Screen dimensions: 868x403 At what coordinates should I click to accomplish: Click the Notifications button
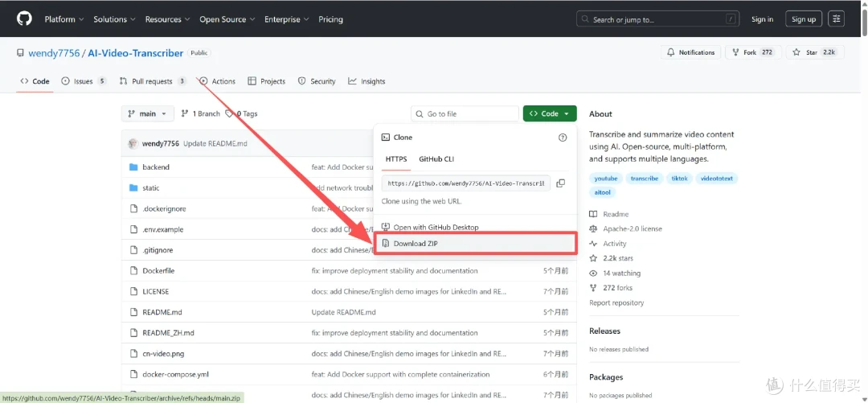tap(690, 52)
